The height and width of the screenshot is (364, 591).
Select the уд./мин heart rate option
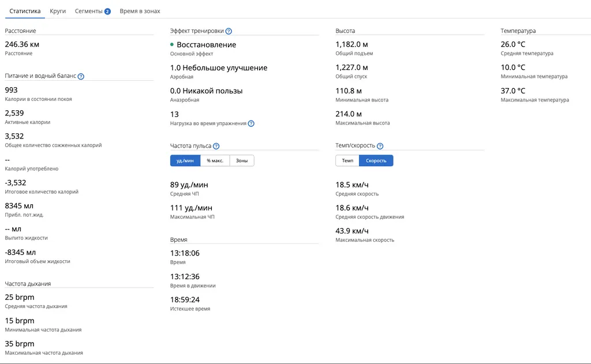click(x=185, y=160)
